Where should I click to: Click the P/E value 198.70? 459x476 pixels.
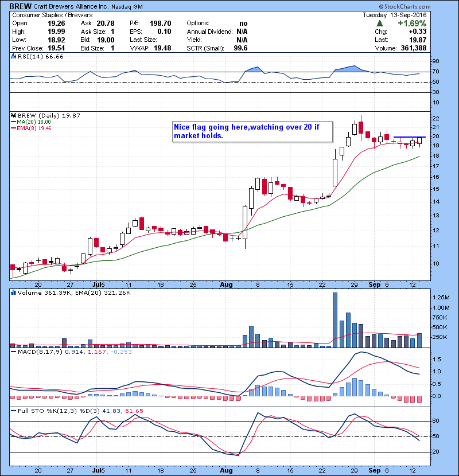[x=161, y=24]
